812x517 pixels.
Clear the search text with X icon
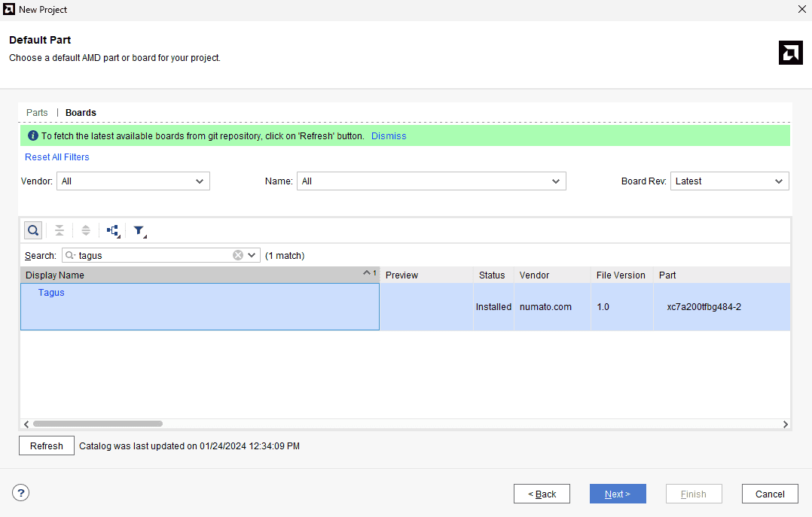238,255
